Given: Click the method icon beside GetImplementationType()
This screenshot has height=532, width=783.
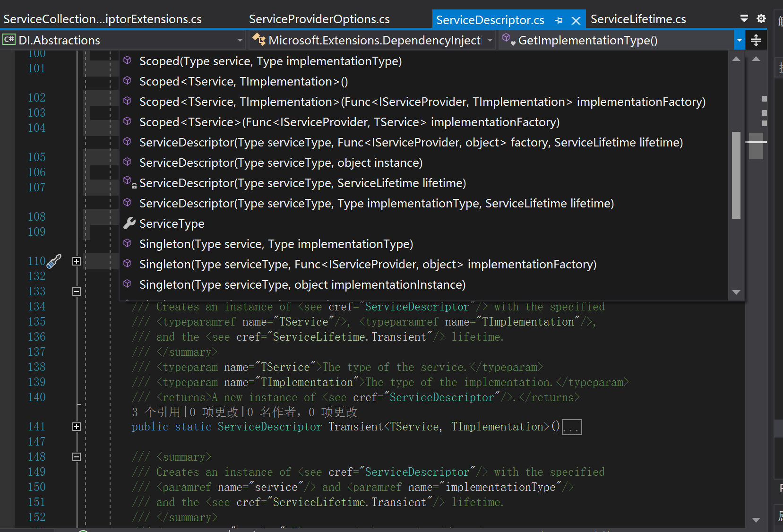Looking at the screenshot, I should pos(508,39).
